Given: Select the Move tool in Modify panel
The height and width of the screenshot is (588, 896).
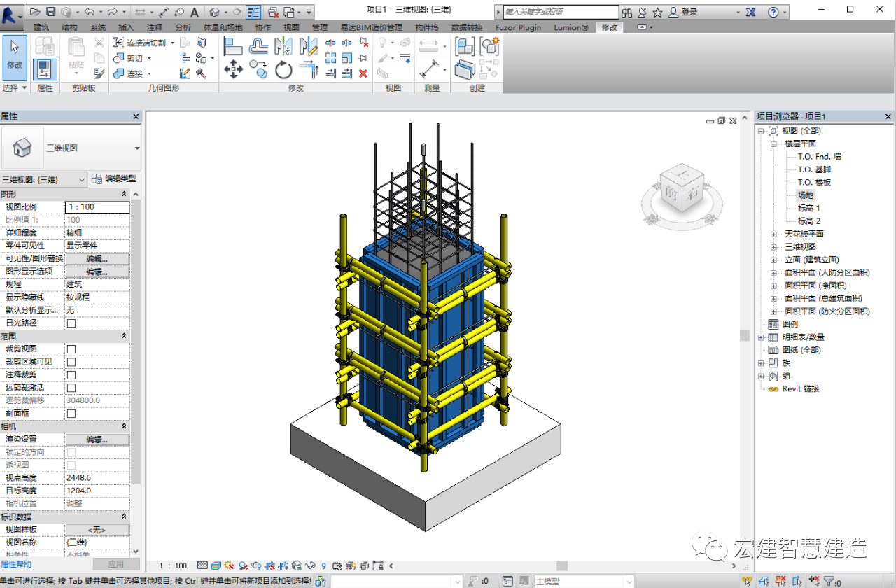Looking at the screenshot, I should 233,69.
